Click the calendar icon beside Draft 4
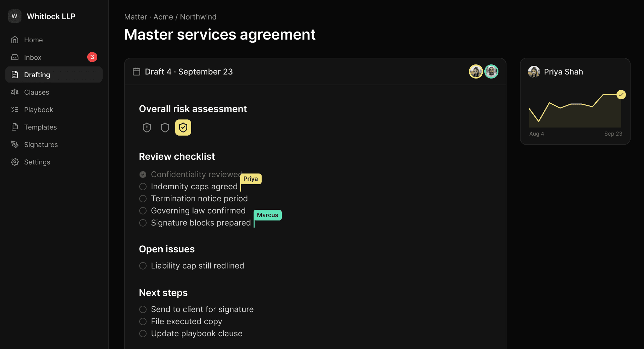Viewport: 644px width, 349px height. [x=137, y=71]
